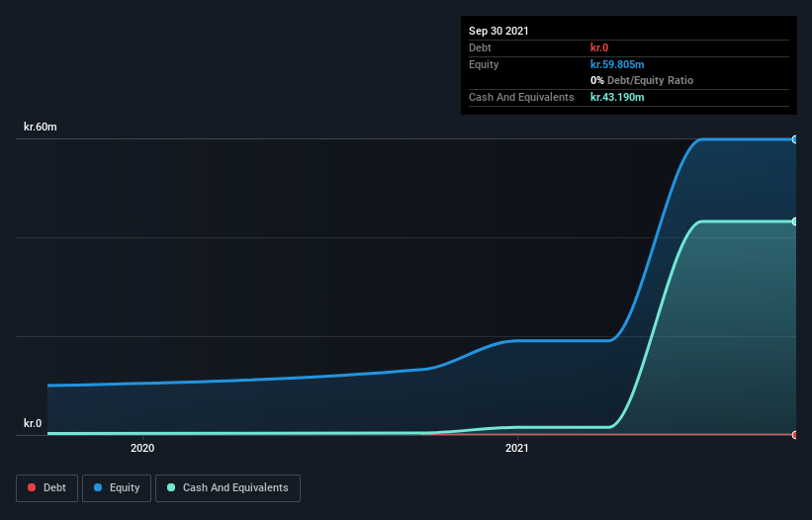Click the kr.0 y-axis label

tap(33, 423)
